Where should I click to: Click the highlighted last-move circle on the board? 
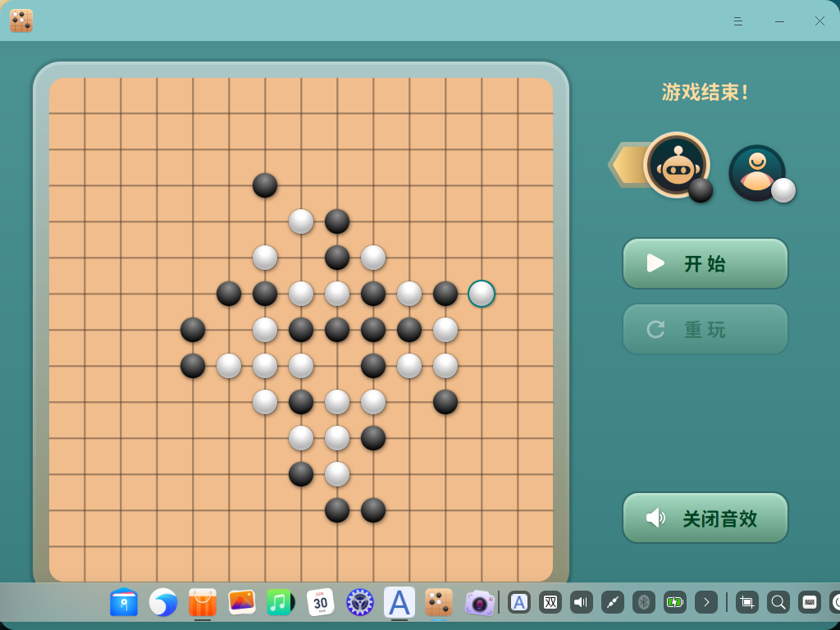tap(482, 294)
